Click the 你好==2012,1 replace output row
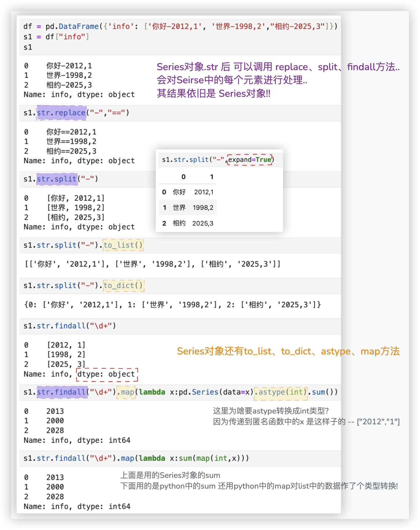This screenshot has width=420, height=530. [71, 132]
